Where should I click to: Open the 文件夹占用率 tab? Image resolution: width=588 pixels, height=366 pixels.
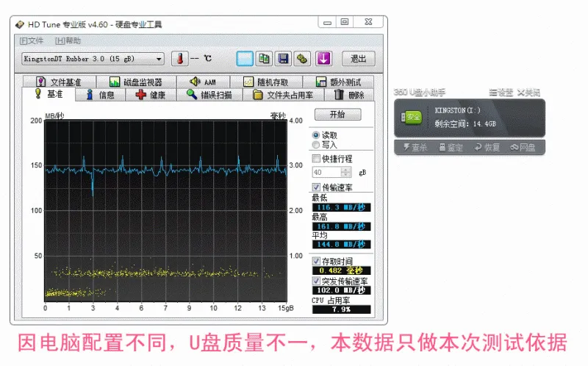pos(283,95)
